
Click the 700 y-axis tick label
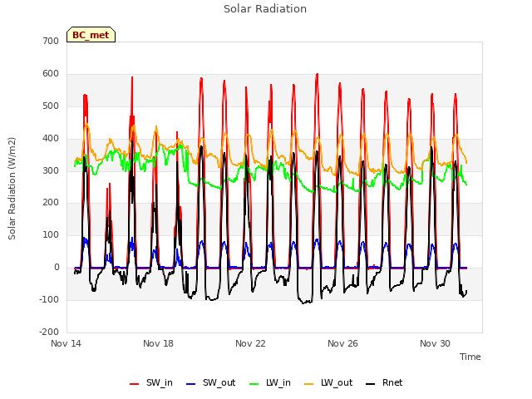(51, 41)
